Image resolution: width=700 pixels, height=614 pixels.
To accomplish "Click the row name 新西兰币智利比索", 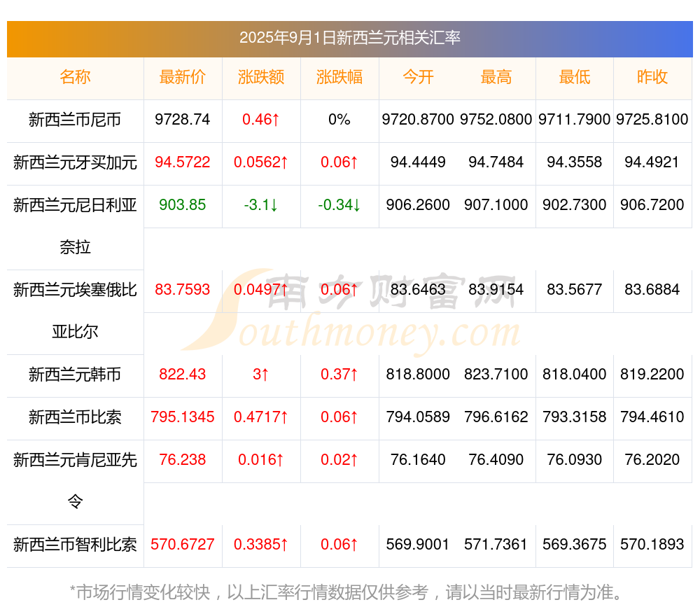I will tap(75, 545).
